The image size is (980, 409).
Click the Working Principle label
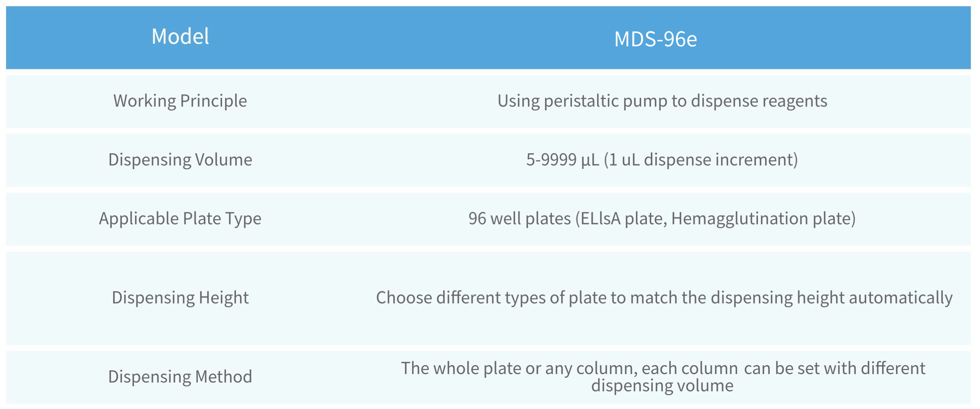[x=180, y=101]
